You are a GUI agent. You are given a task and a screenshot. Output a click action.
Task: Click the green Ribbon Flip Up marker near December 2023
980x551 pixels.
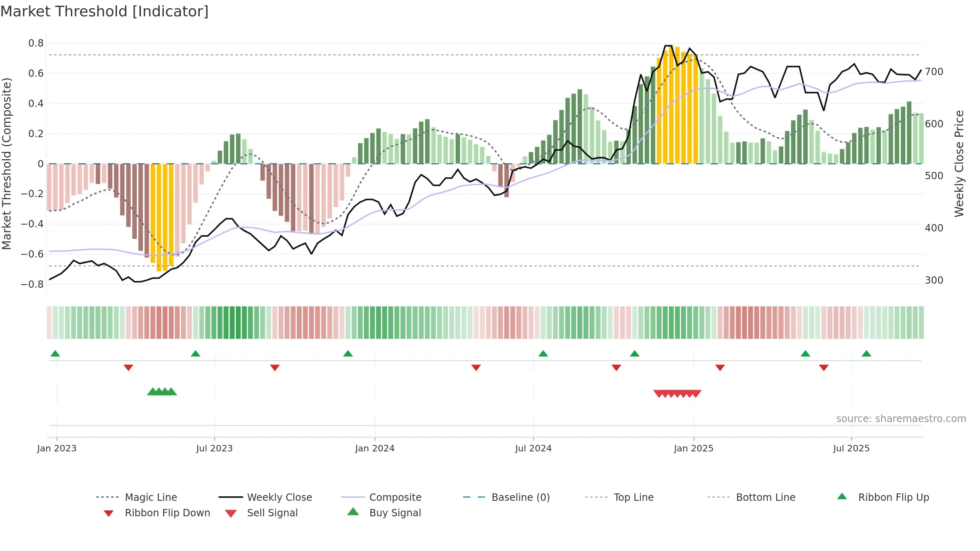pyautogui.click(x=348, y=353)
